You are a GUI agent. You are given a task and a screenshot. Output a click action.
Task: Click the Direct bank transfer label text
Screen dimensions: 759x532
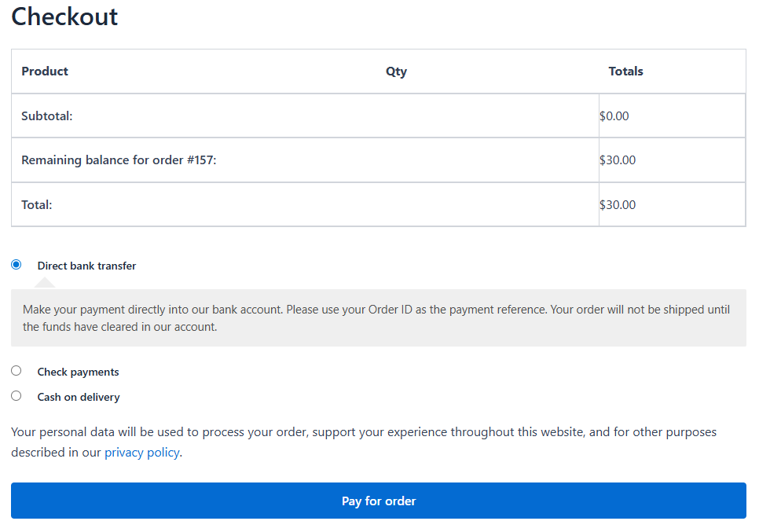[86, 265]
